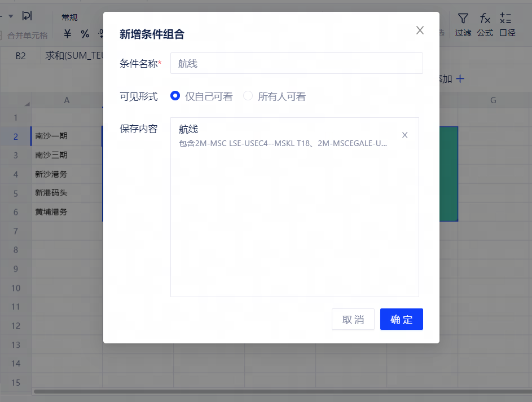Remove the 航线 saved condition item
This screenshot has height=402, width=532.
405,135
